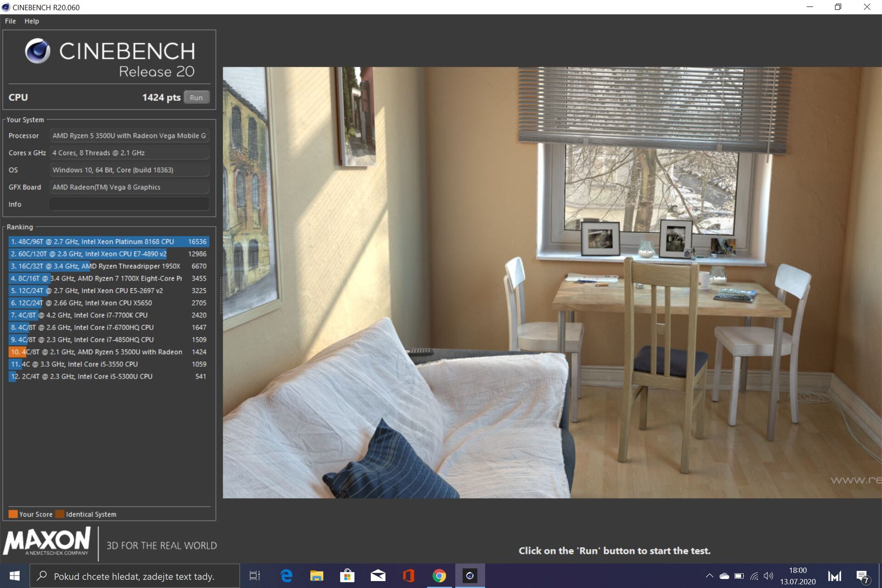Open the Mail app icon
The height and width of the screenshot is (588, 882).
378,576
